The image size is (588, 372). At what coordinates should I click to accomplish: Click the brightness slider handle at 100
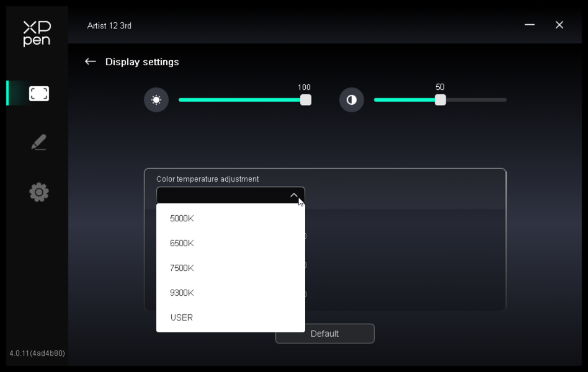click(306, 100)
